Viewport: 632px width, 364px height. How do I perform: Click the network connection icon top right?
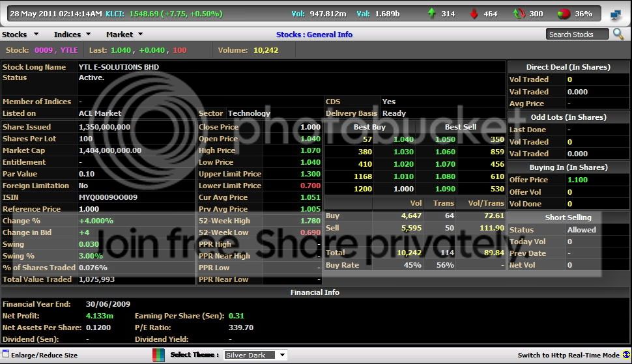click(616, 14)
